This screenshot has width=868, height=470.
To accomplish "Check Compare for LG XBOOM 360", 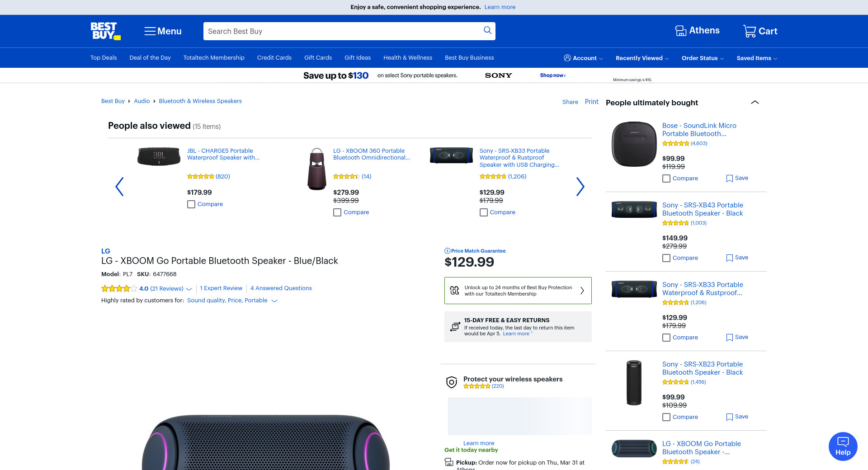I will point(337,212).
